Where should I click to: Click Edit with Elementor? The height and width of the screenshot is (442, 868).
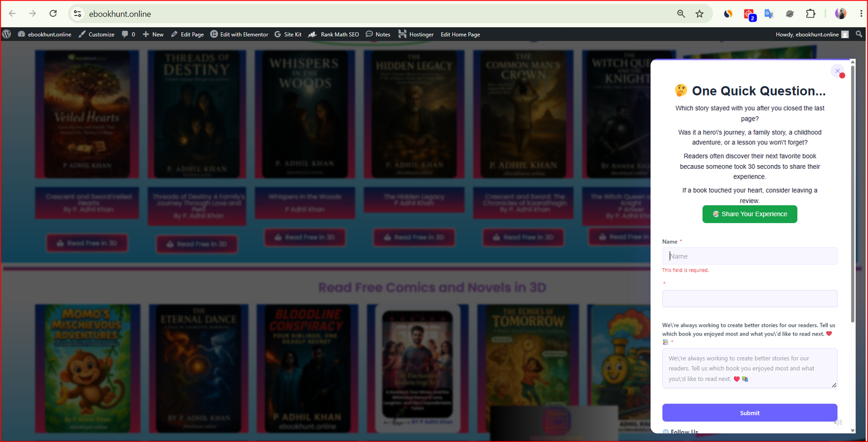tap(239, 34)
